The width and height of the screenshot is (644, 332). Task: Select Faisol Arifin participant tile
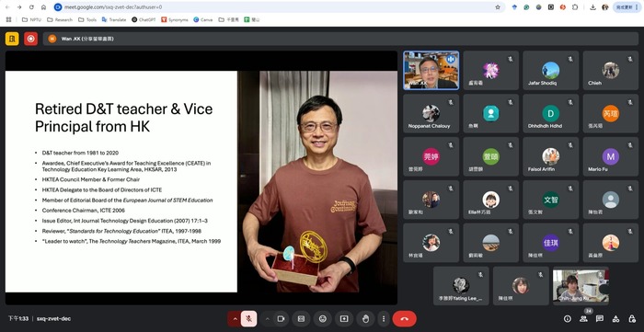click(550, 156)
